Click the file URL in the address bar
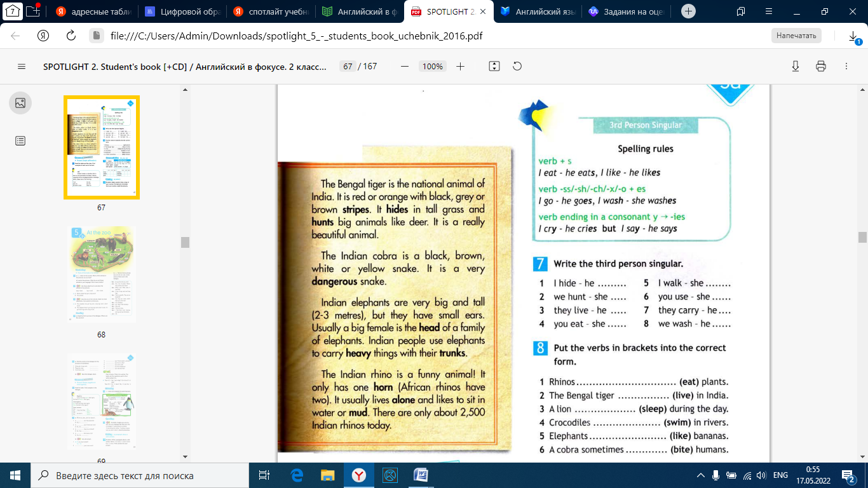868x488 pixels. [297, 36]
